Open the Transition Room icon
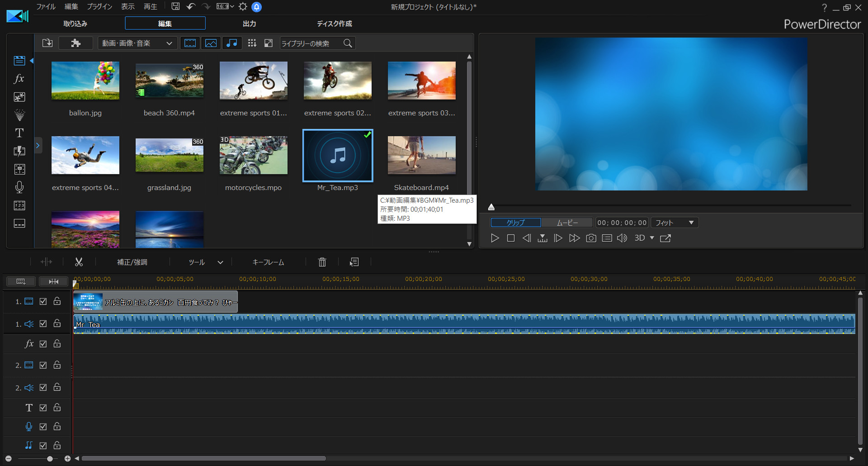 [19, 151]
